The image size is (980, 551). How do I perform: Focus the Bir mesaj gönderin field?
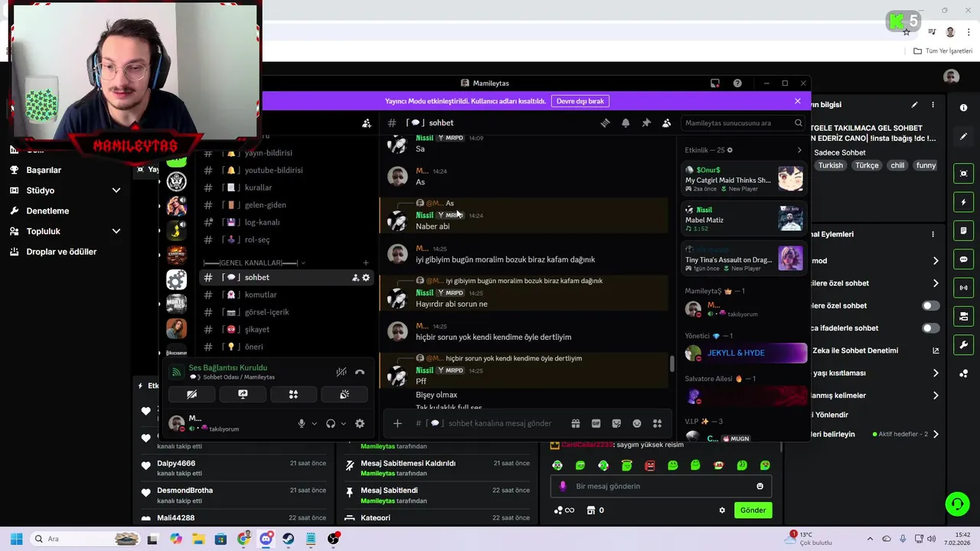(661, 486)
